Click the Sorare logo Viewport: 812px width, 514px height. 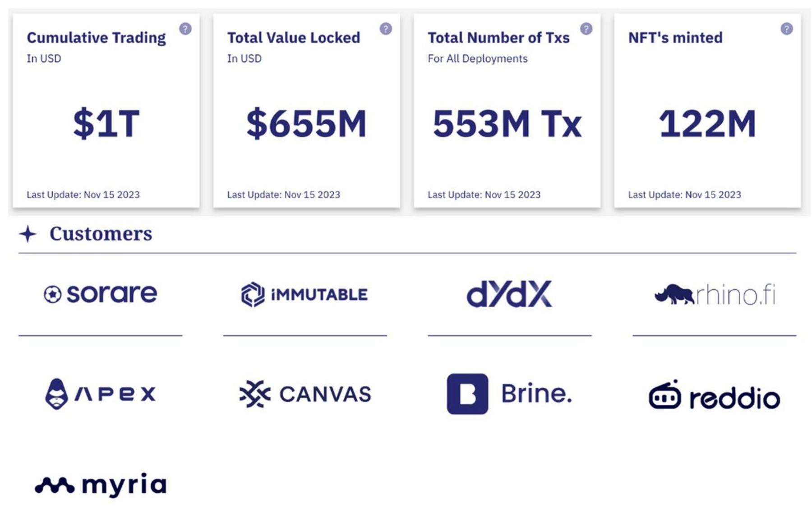click(101, 294)
